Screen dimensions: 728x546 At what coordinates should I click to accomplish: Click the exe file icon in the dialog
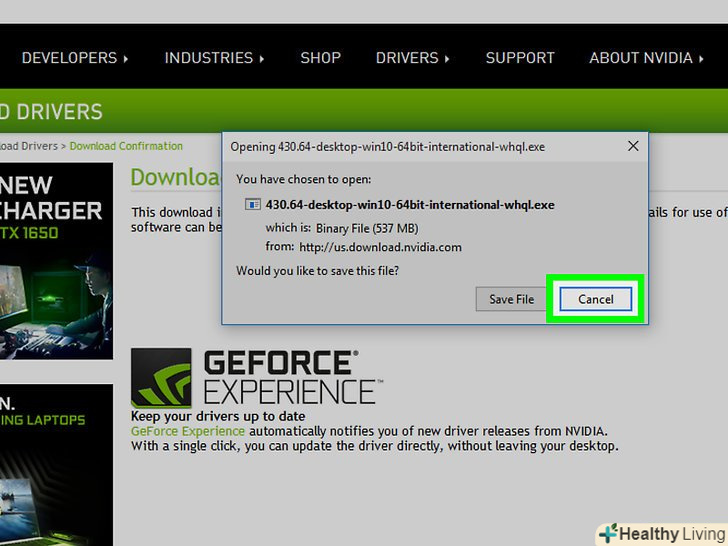pyautogui.click(x=253, y=205)
